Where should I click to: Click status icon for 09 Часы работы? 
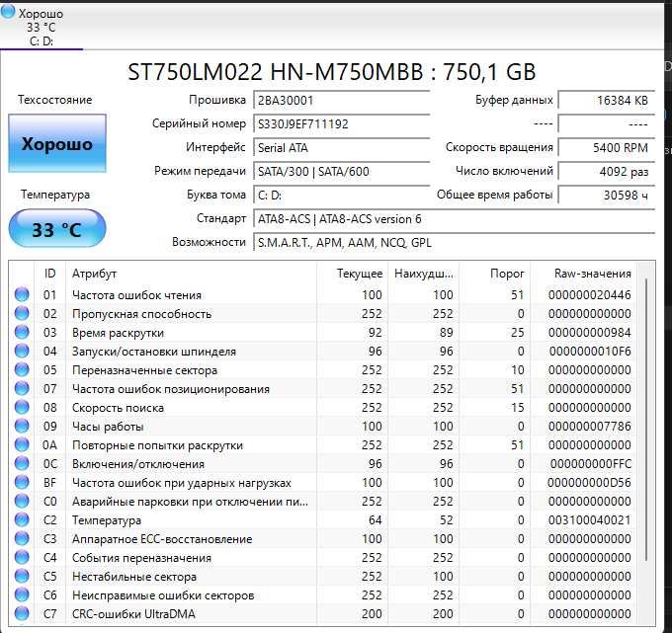point(22,427)
